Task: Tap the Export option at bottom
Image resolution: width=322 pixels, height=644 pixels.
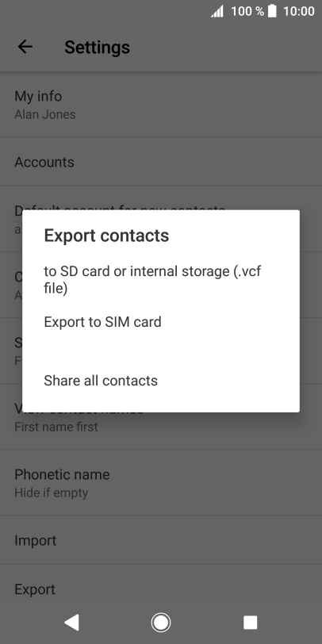Action: point(161,589)
